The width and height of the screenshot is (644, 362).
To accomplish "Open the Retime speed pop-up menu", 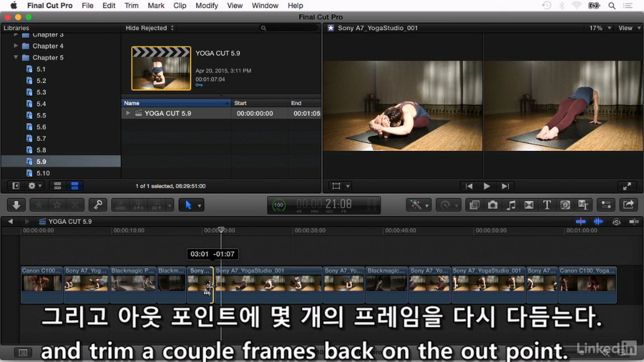I will tap(448, 205).
